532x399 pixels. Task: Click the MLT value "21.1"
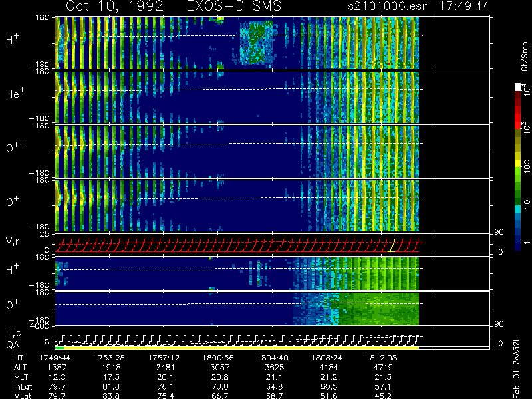pos(274,377)
